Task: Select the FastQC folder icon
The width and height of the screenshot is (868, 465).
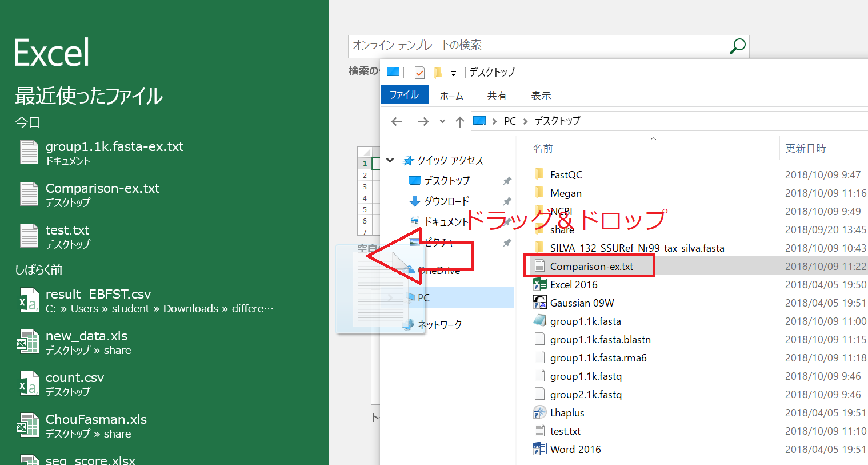Action: tap(539, 174)
